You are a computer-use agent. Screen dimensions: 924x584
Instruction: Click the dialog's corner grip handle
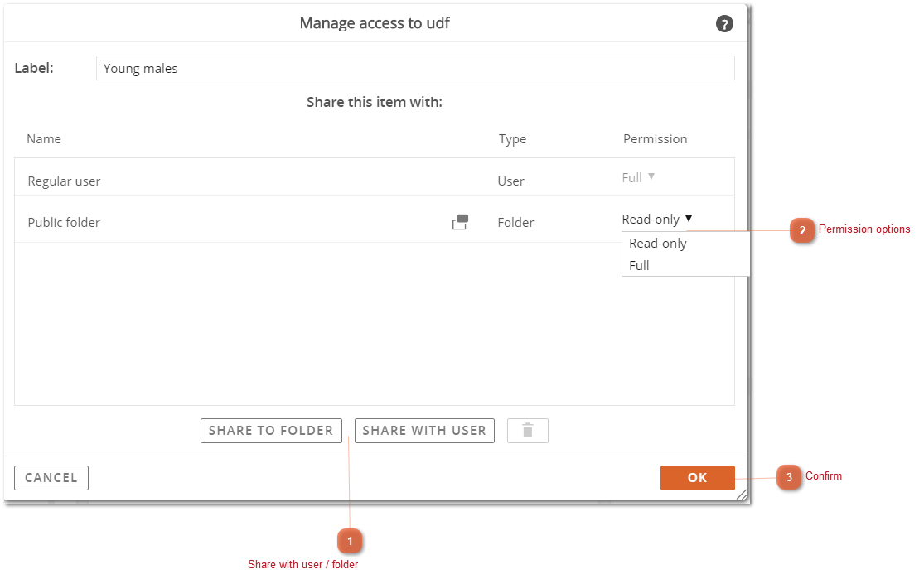click(x=742, y=495)
